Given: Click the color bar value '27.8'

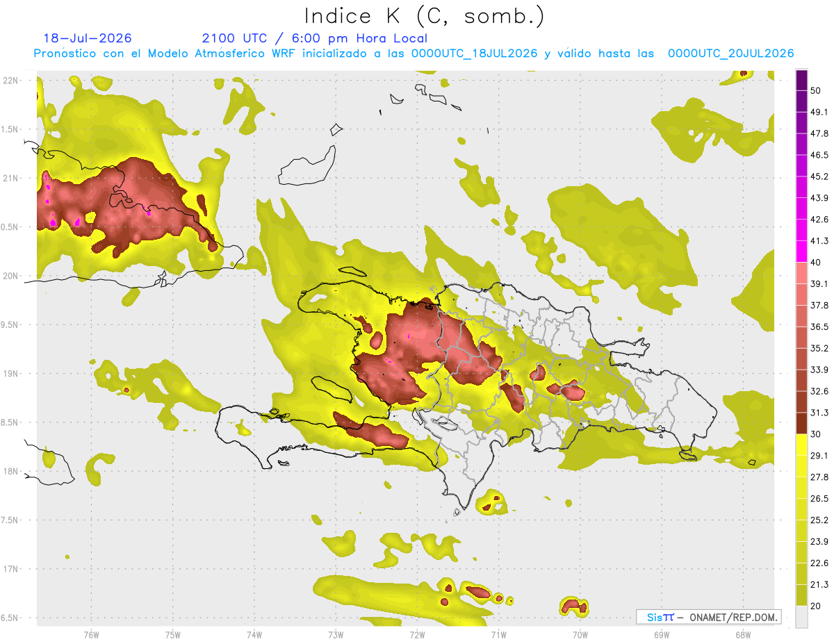Looking at the screenshot, I should (x=820, y=477).
